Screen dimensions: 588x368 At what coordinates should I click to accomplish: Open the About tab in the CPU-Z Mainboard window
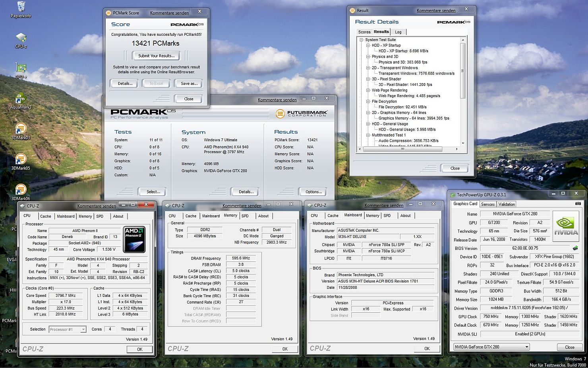coord(405,216)
